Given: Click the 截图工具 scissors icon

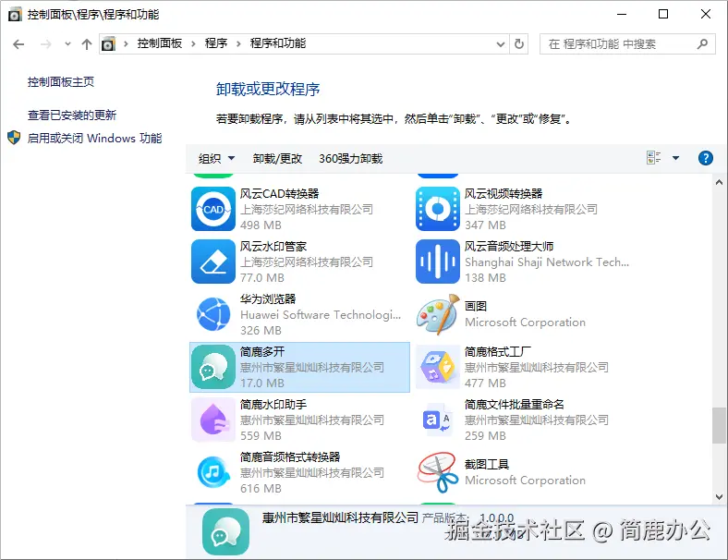Looking at the screenshot, I should (x=438, y=472).
